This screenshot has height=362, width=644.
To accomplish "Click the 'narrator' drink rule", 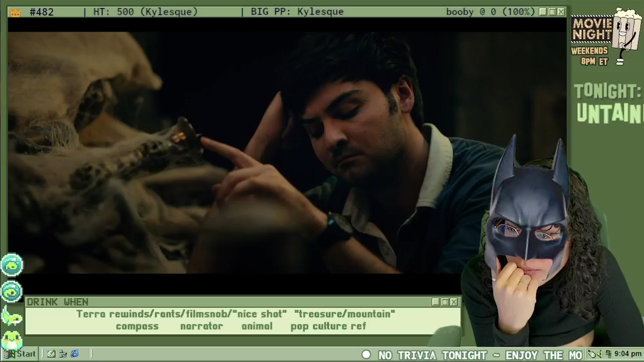I will tap(202, 326).
